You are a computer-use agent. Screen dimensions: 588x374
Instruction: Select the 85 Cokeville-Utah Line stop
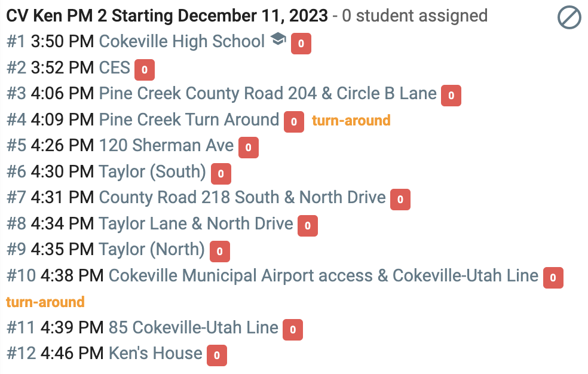(x=194, y=327)
